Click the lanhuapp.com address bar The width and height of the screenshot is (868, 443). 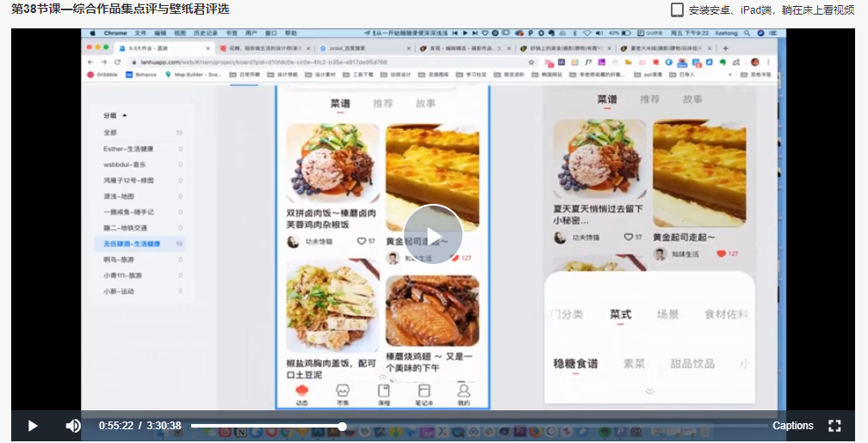coord(325,62)
